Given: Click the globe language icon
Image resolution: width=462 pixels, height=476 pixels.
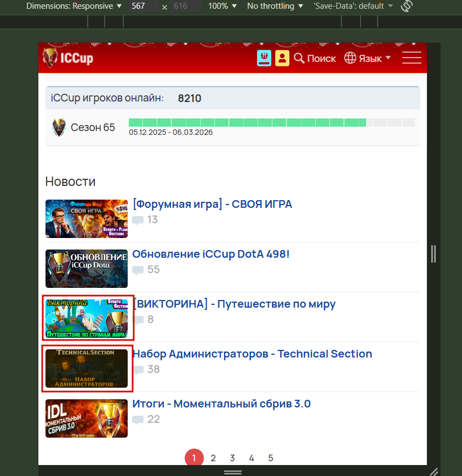Looking at the screenshot, I should [x=350, y=58].
